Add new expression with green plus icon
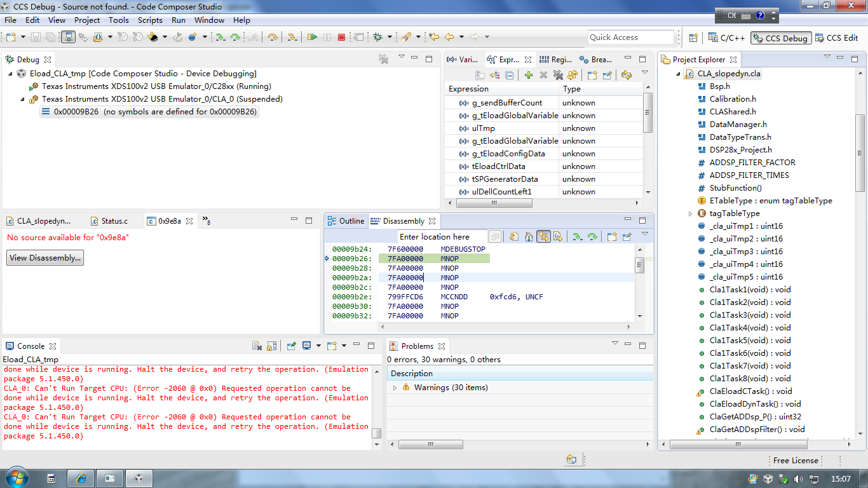This screenshot has width=868, height=488. 528,76
